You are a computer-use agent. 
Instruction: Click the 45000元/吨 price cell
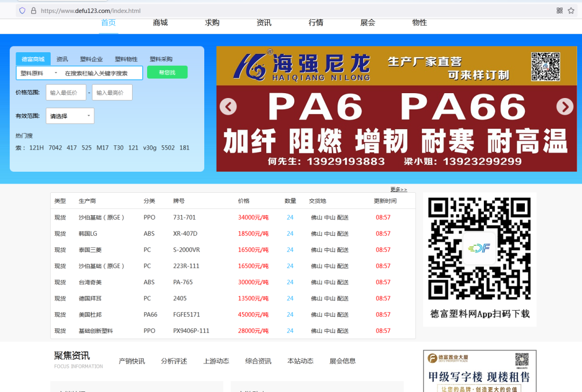[253, 314]
